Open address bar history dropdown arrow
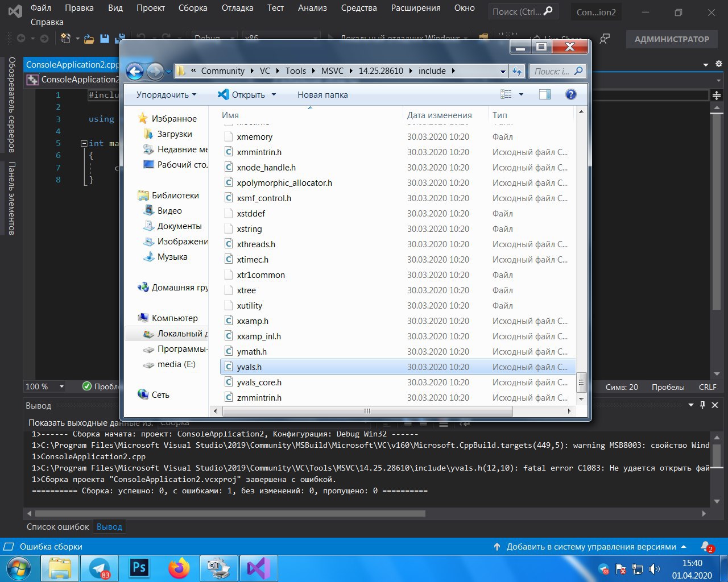728x582 pixels. 502,71
